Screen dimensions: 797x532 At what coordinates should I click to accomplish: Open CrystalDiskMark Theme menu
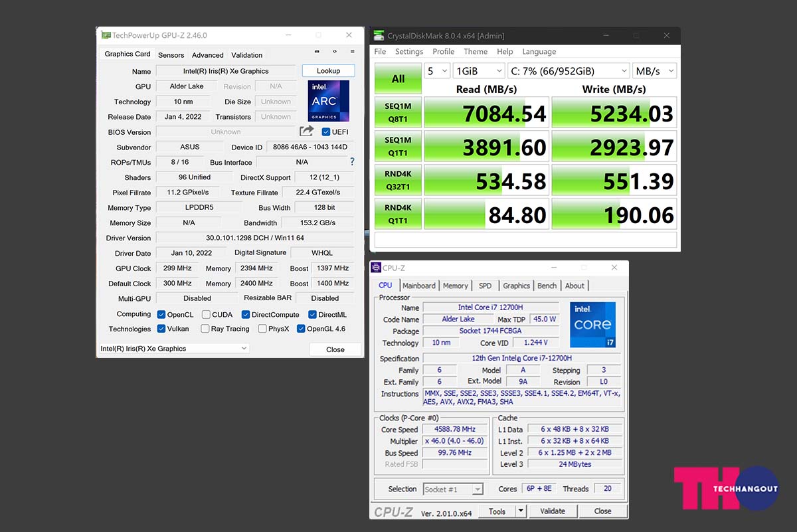(476, 52)
